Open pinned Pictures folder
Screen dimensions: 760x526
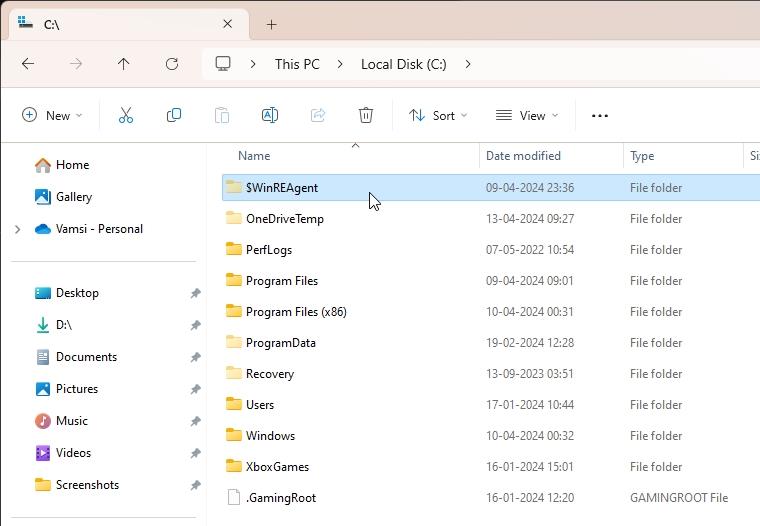pyautogui.click(x=66, y=389)
